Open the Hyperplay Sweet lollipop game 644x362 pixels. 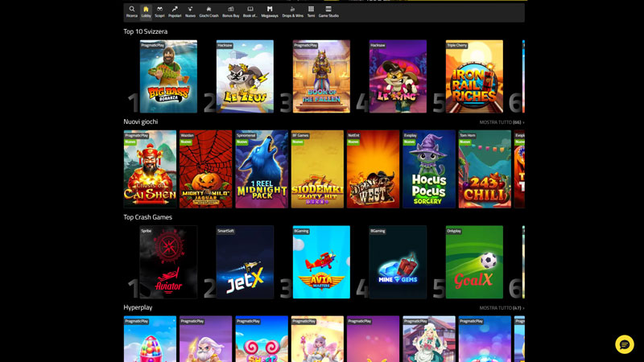pos(262,339)
